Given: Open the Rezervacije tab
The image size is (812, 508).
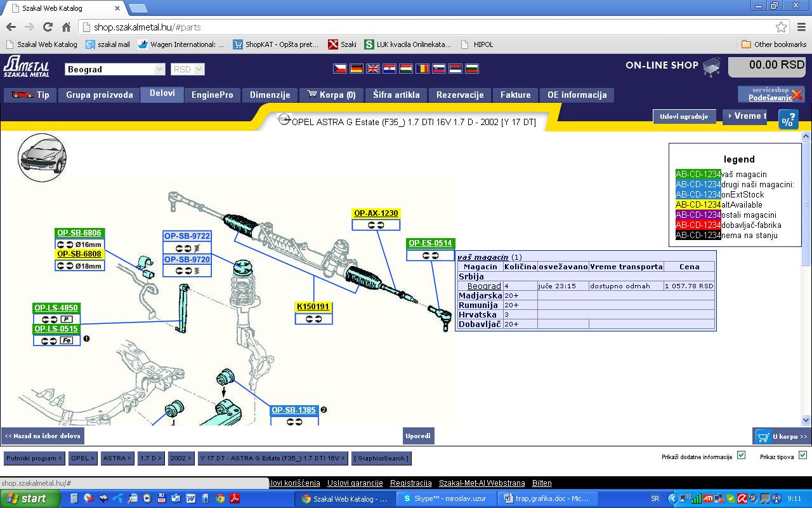Looking at the screenshot, I should pos(460,95).
